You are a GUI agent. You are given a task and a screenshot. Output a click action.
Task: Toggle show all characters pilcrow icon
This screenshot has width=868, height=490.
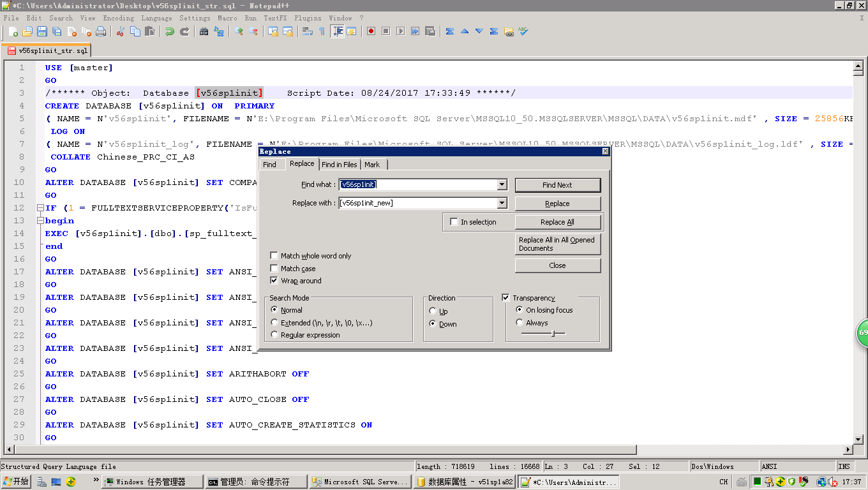(x=322, y=31)
